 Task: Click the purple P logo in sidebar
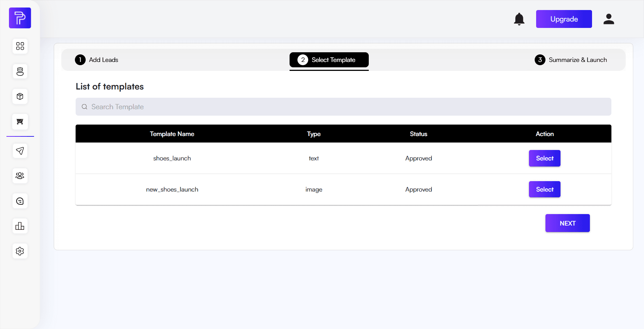[x=20, y=18]
